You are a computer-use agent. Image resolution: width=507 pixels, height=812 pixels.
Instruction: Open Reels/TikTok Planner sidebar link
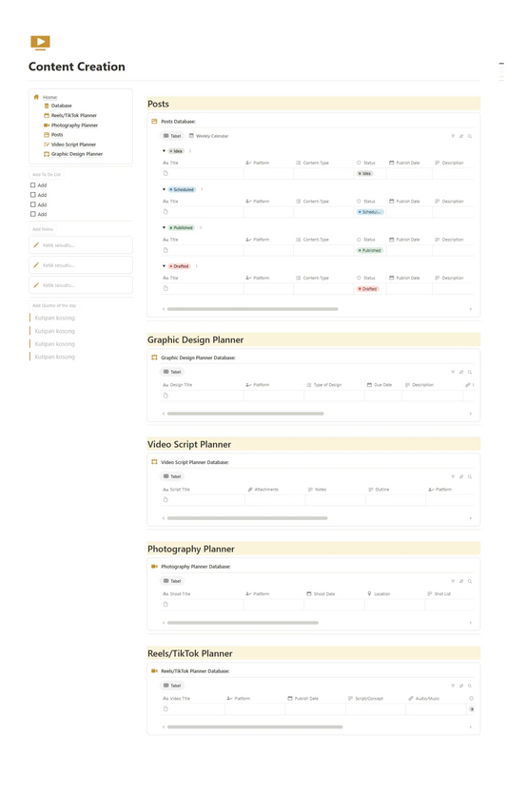73,115
